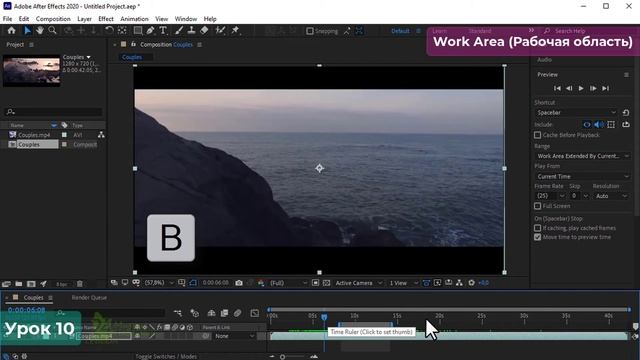Click the Toggle Transparency Grid icon
The width and height of the screenshot is (640, 360).
click(x=327, y=283)
